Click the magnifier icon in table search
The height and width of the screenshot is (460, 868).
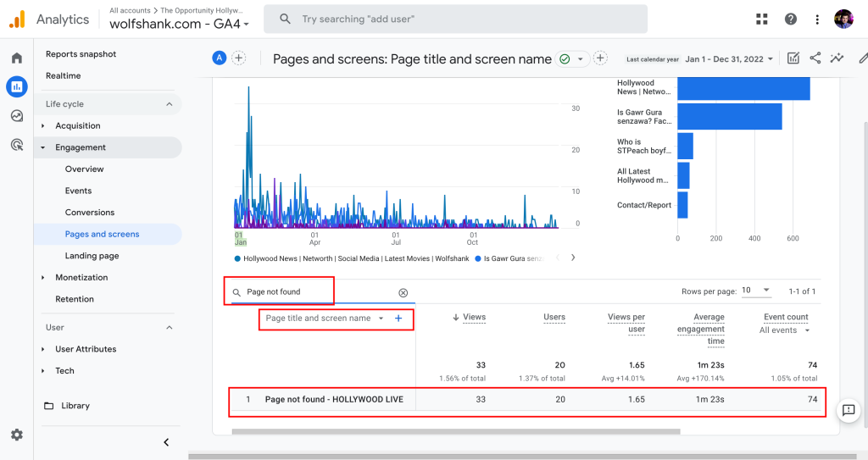tap(236, 292)
